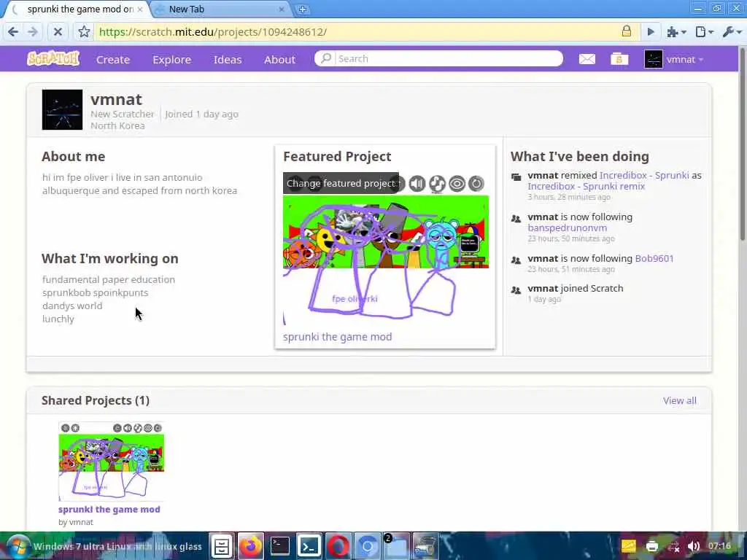Open the 'sprunki the game mod' featured link
The height and width of the screenshot is (560, 747).
pyautogui.click(x=337, y=337)
